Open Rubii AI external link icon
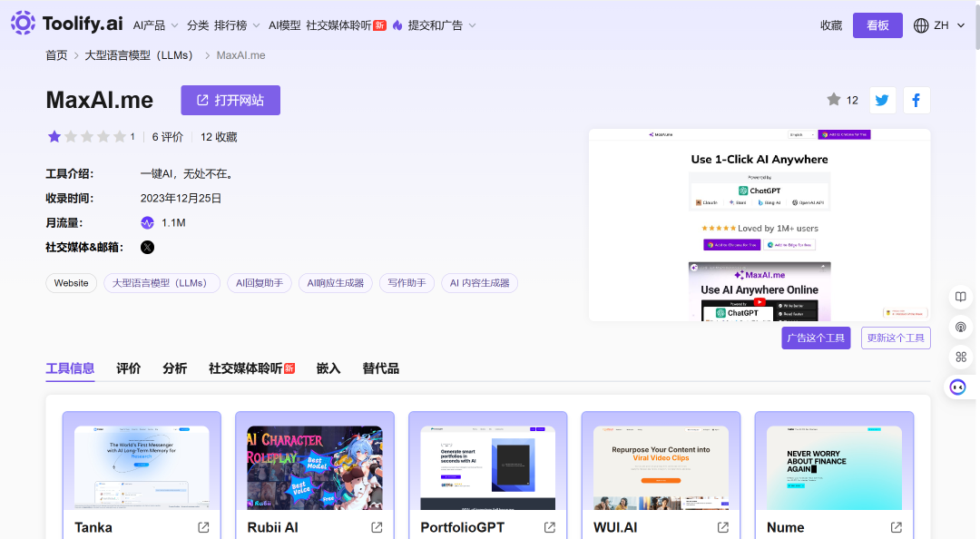 coord(377,528)
